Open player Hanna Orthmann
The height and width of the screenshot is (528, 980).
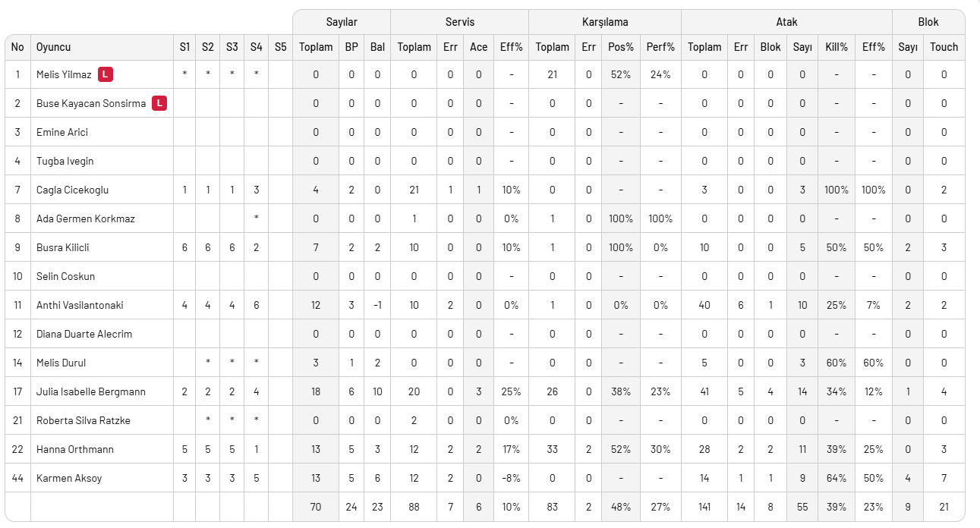tap(75, 449)
